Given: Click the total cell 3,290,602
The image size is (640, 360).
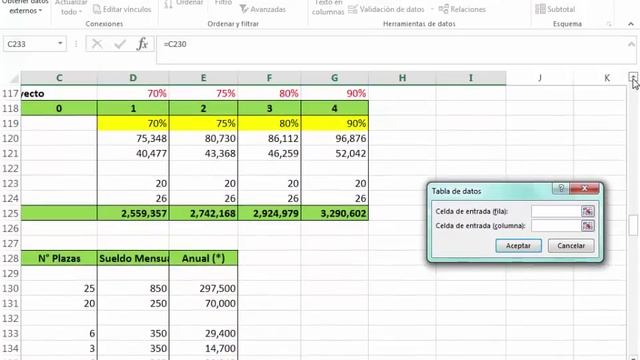Looking at the screenshot, I should (x=335, y=213).
